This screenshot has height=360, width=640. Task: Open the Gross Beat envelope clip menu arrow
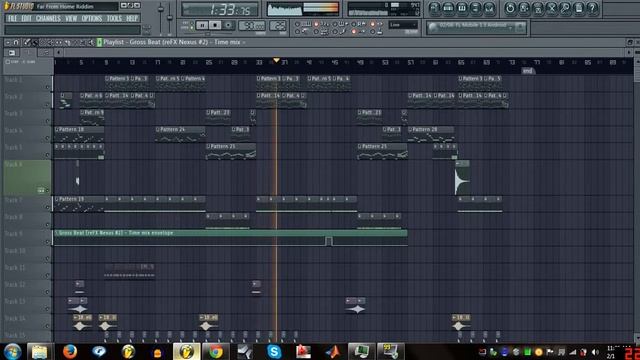56,233
